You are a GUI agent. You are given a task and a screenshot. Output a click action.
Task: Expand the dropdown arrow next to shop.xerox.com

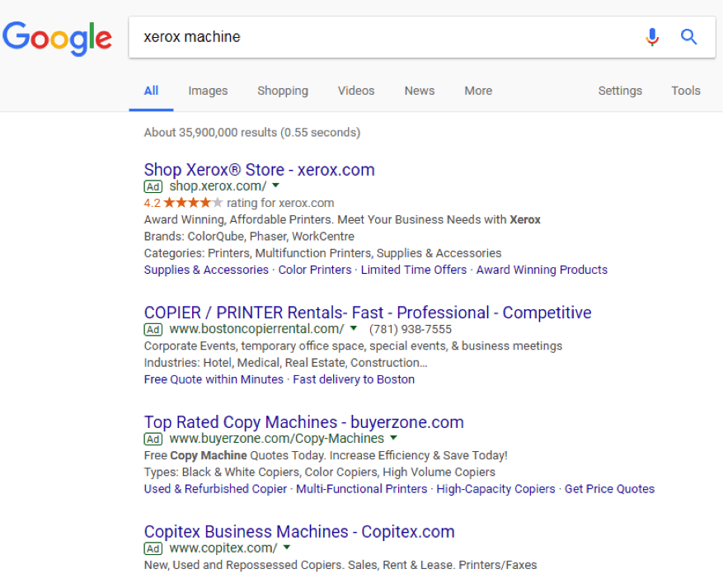point(275,186)
